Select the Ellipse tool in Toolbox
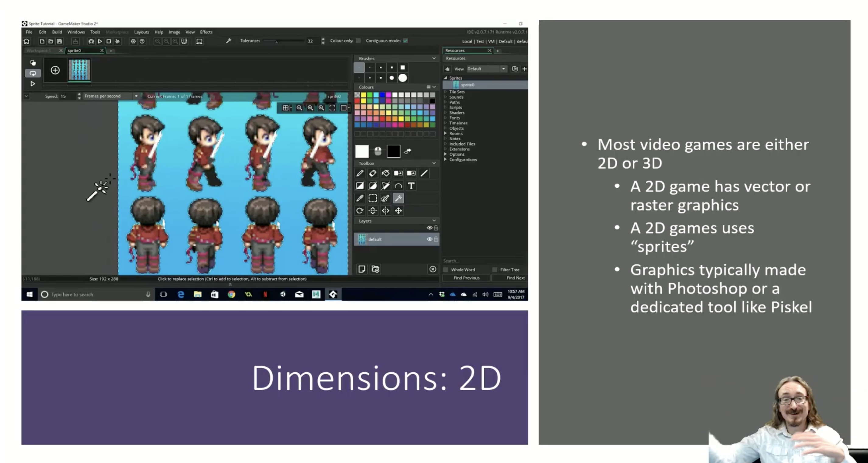Viewport: 868px width, 463px height. [373, 186]
